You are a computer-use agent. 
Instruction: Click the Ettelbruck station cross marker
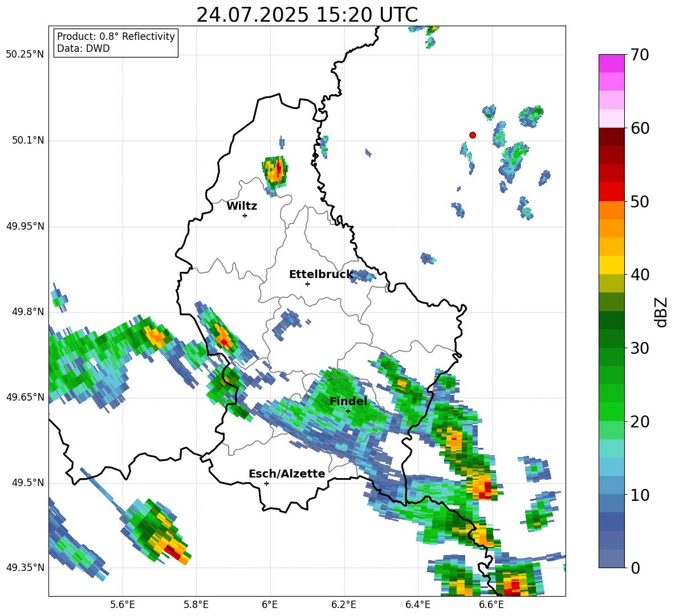[x=307, y=284]
